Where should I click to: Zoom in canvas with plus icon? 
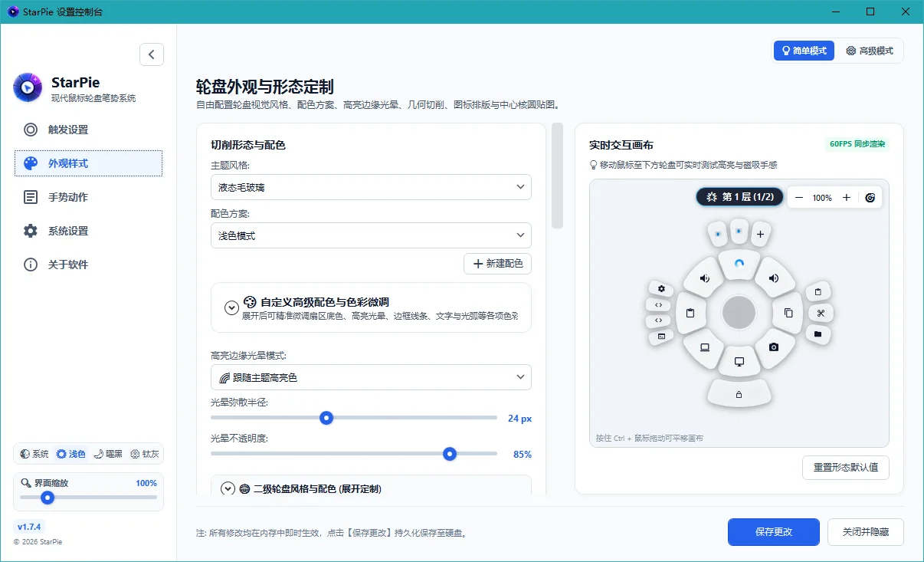[x=847, y=198]
